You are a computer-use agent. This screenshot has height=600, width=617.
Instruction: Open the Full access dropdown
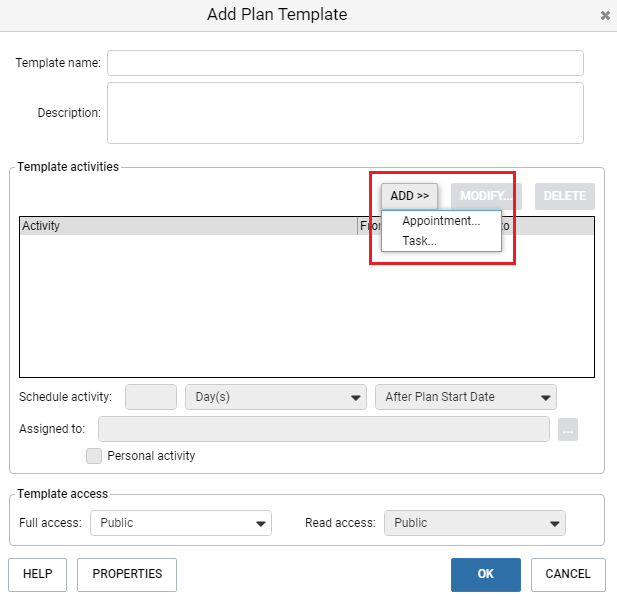[x=181, y=523]
